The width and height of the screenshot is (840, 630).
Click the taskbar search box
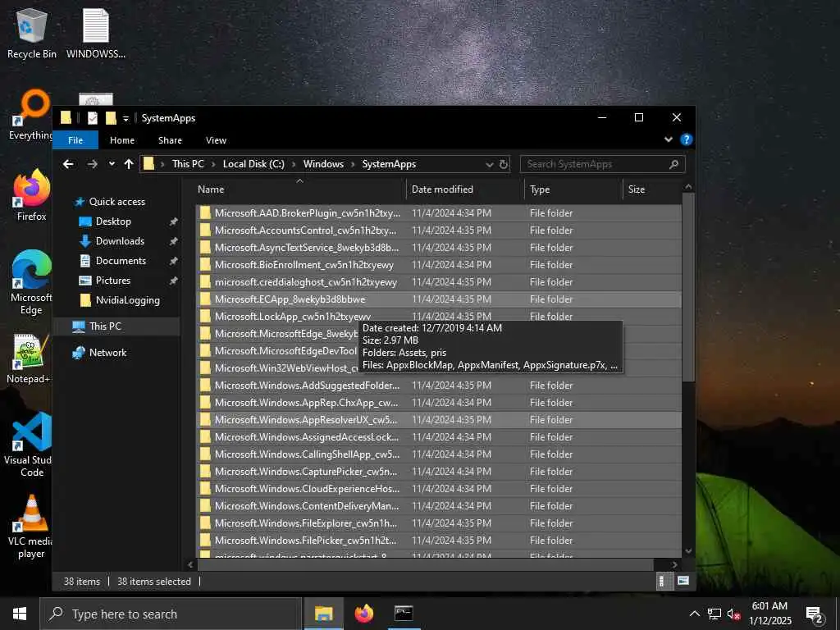tap(171, 614)
